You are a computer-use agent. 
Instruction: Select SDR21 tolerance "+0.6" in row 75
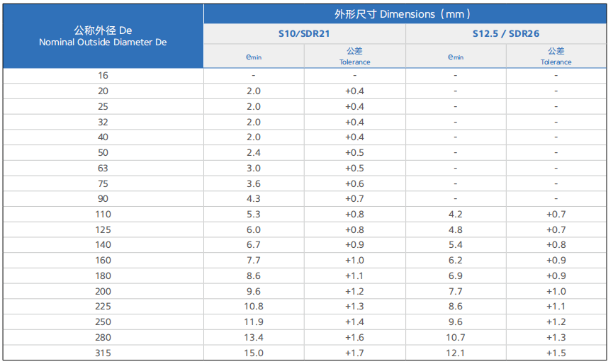click(x=354, y=183)
